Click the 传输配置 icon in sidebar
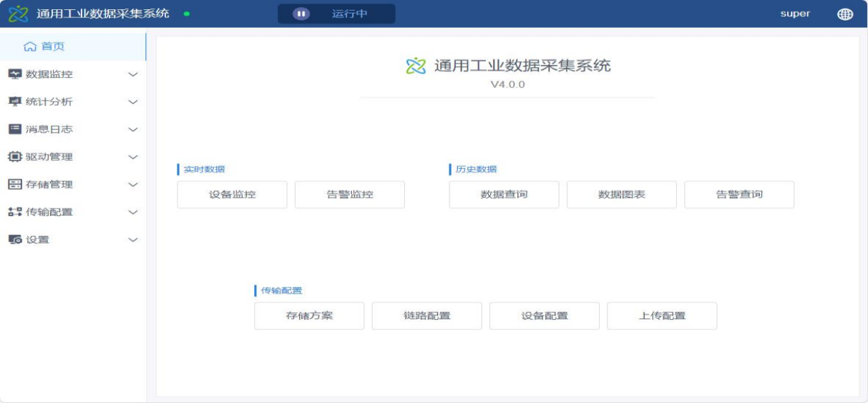 tap(14, 212)
